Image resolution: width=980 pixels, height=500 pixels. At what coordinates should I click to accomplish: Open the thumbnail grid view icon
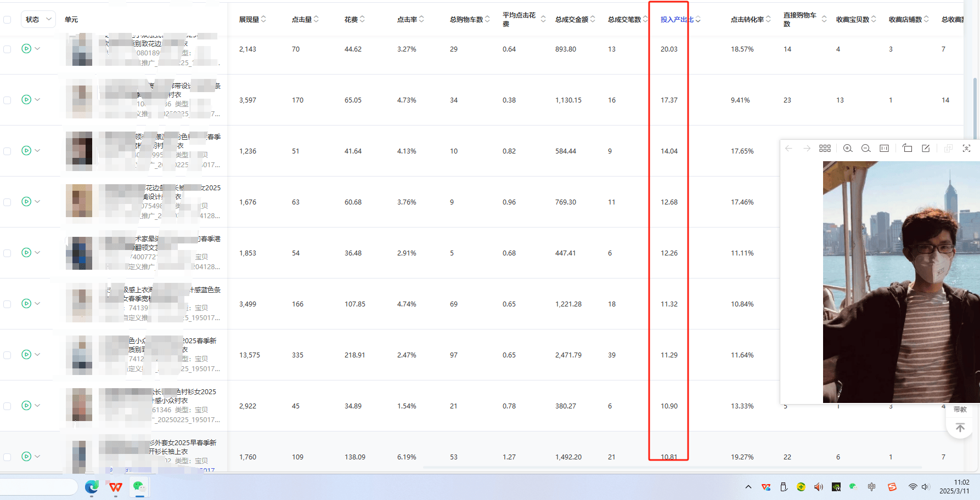tap(825, 149)
